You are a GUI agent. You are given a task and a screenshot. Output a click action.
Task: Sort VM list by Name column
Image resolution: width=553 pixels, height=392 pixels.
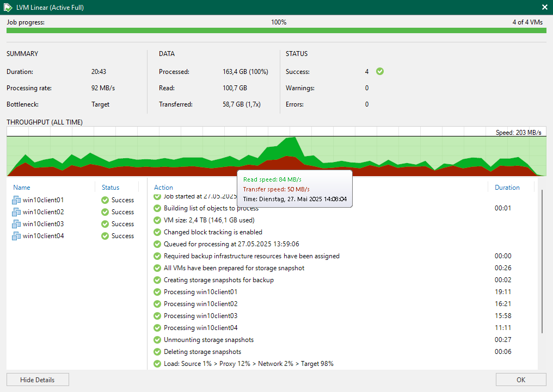click(x=22, y=188)
